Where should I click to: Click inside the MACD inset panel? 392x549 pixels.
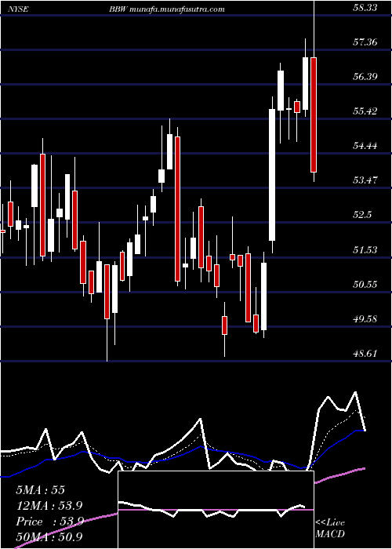[216, 510]
